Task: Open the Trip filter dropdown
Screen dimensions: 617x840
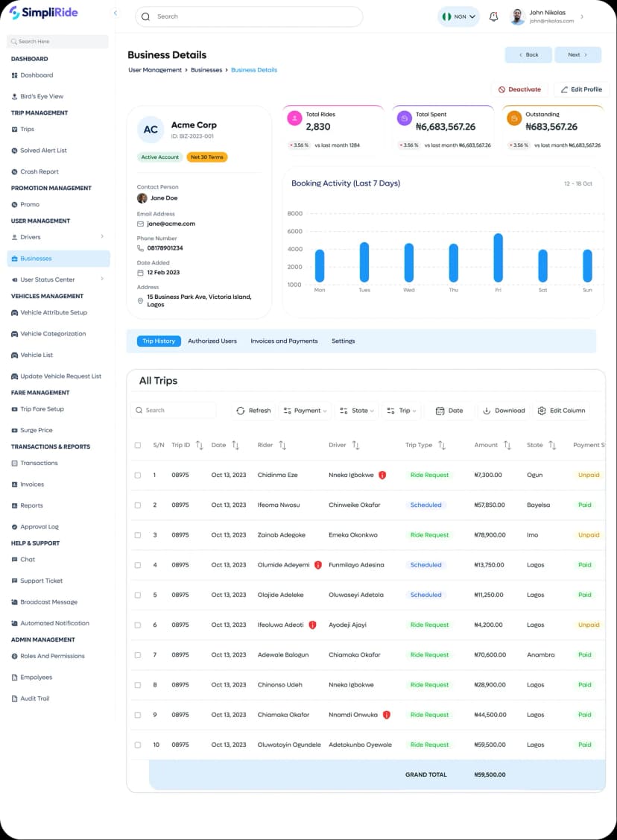Action: pyautogui.click(x=401, y=411)
